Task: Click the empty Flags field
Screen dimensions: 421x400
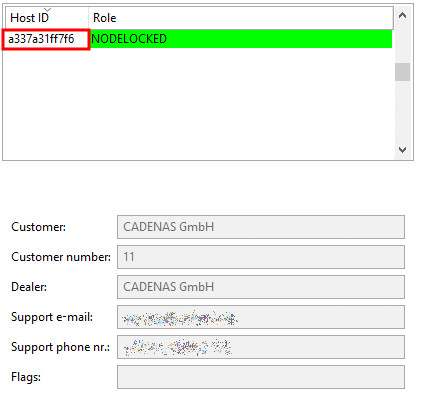Action: click(261, 377)
